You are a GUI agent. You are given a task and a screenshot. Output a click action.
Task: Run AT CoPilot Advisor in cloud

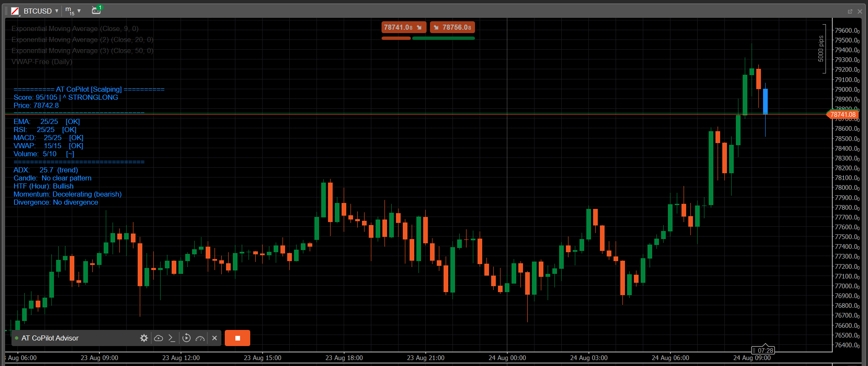(158, 338)
